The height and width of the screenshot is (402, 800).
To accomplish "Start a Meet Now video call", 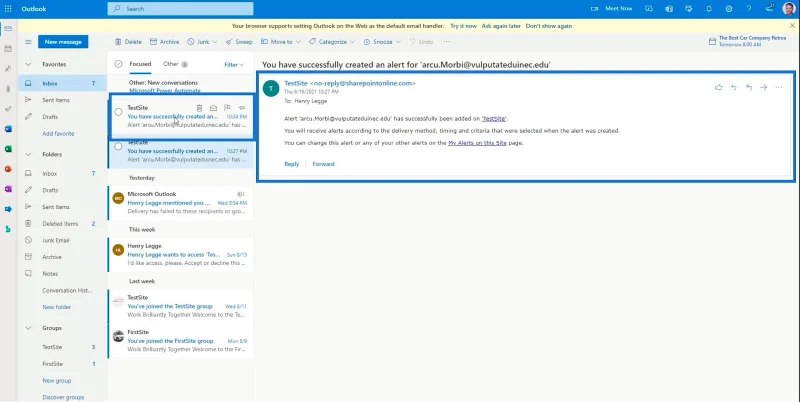I will [x=611, y=9].
